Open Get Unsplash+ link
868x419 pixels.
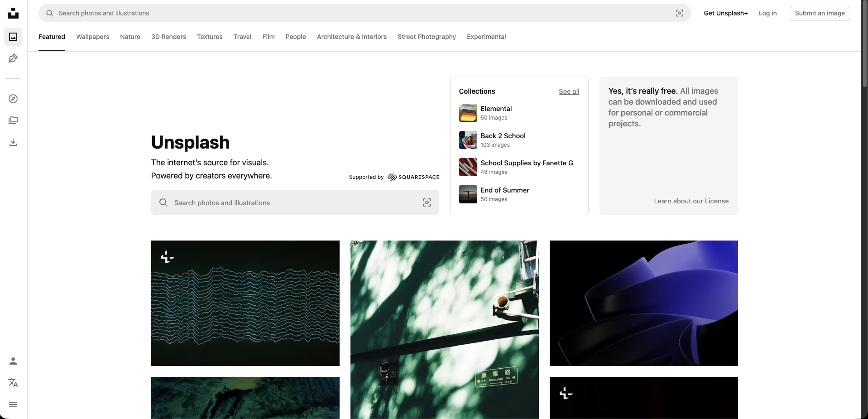click(725, 13)
